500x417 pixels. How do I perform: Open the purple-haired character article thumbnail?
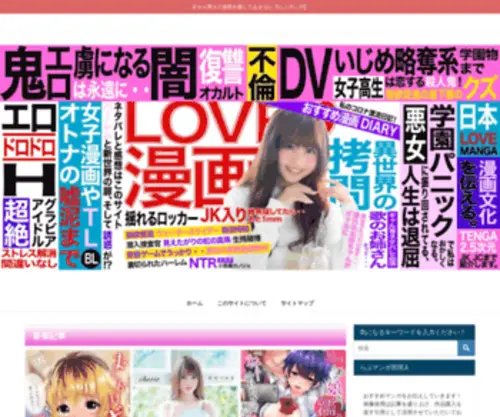click(x=293, y=383)
